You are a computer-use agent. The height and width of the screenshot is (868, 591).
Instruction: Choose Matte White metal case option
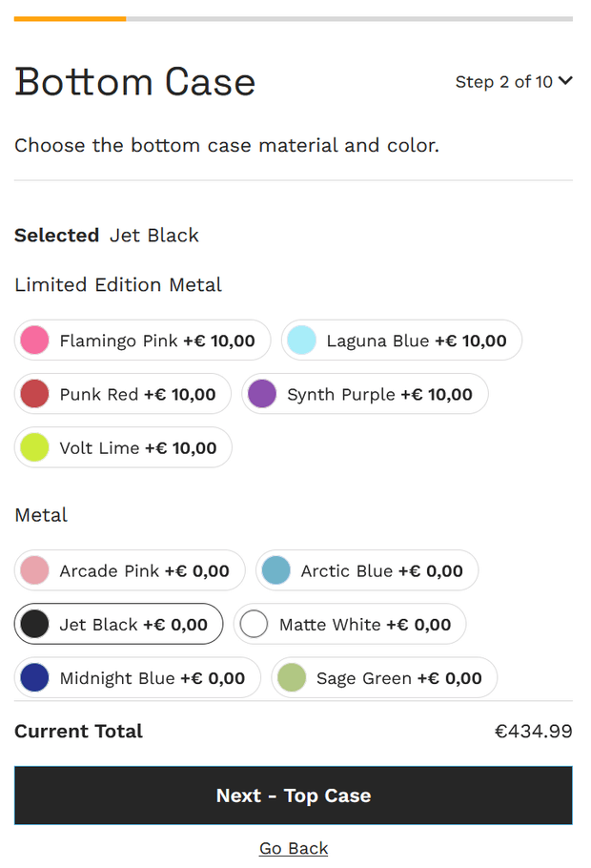point(350,625)
